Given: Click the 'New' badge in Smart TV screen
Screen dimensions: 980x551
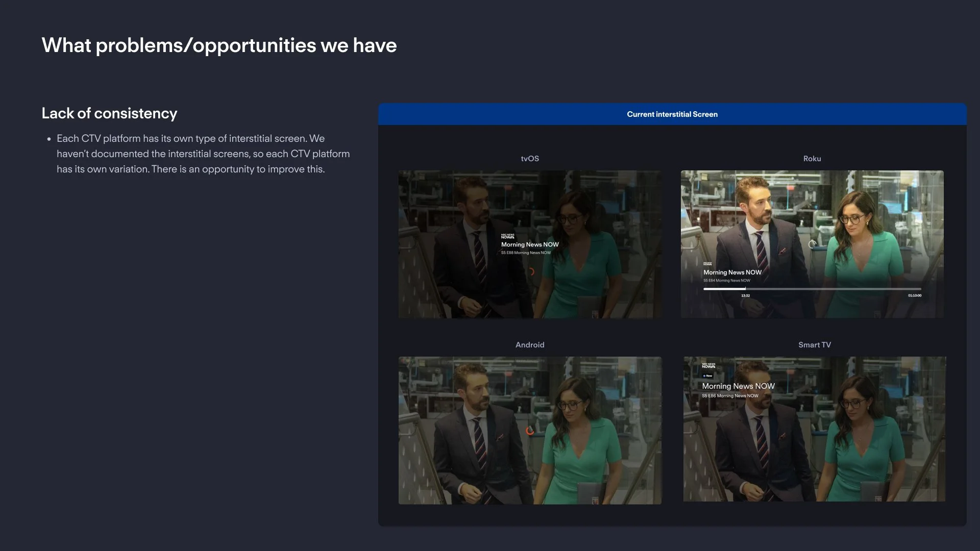Looking at the screenshot, I should [x=707, y=375].
